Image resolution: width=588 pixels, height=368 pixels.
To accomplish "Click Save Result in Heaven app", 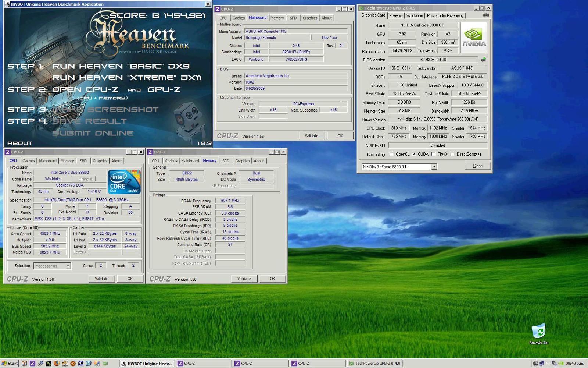I will (x=90, y=121).
